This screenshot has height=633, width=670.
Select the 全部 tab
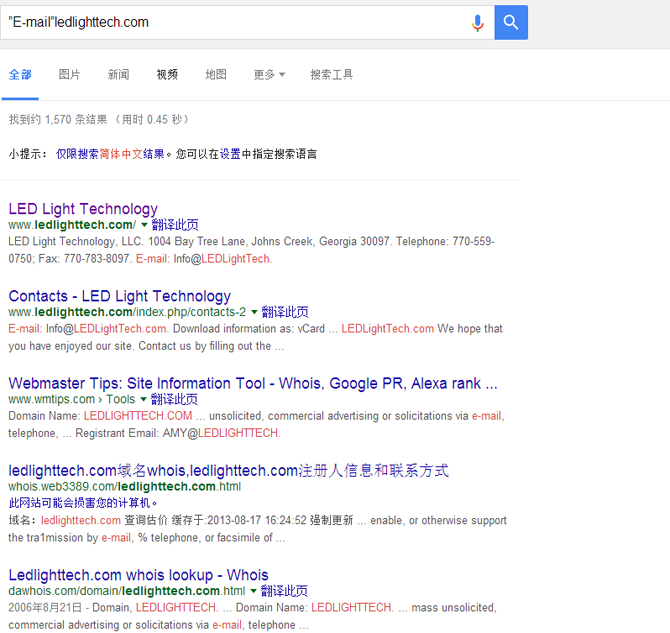coord(20,75)
